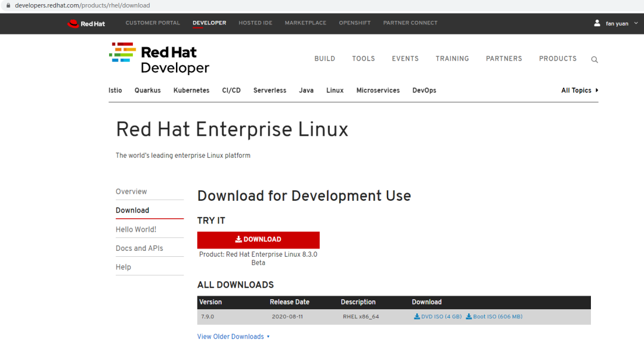Click the Red Hat logo in the top bar
The height and width of the screenshot is (351, 644).
85,24
